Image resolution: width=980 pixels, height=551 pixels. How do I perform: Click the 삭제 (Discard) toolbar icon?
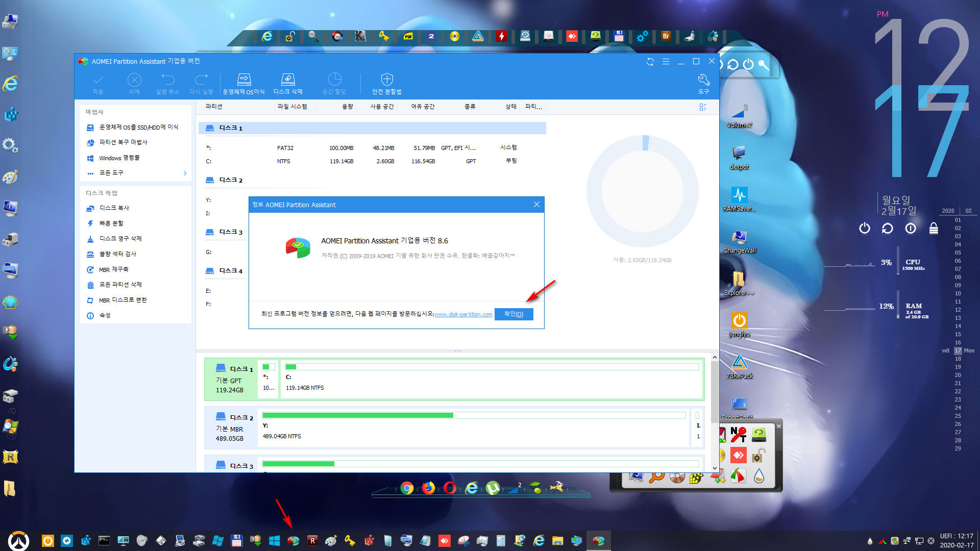(x=134, y=84)
